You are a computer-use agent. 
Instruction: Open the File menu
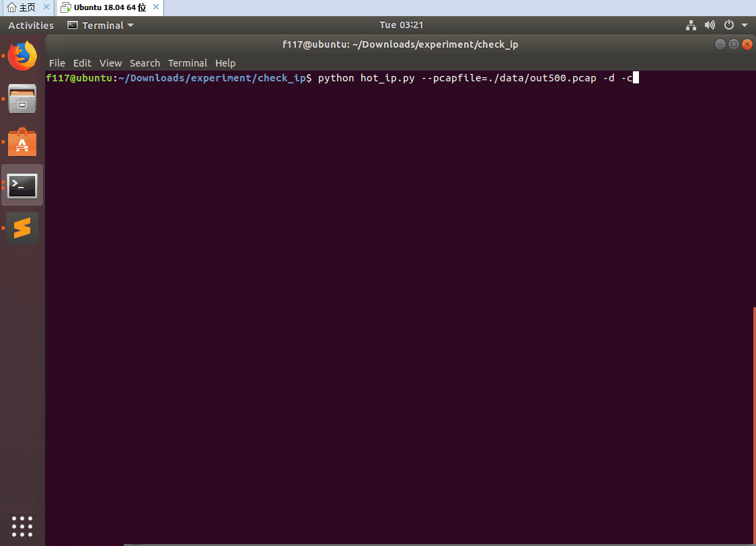click(57, 63)
